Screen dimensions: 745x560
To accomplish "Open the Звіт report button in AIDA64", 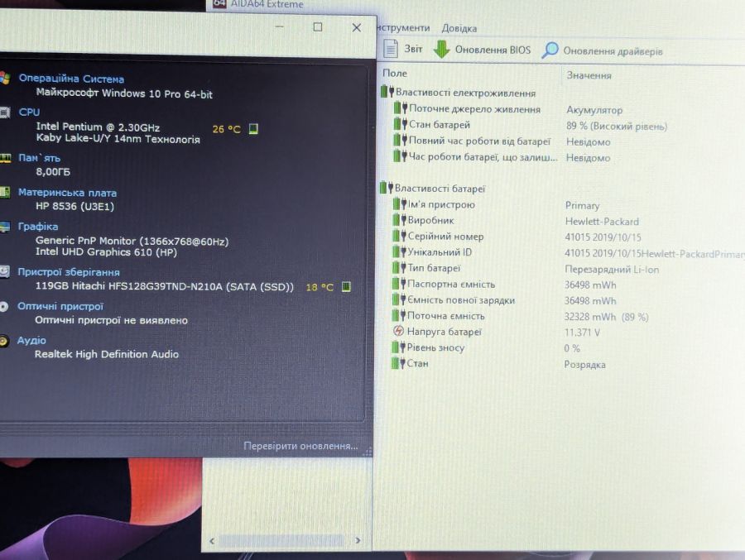I will click(403, 49).
